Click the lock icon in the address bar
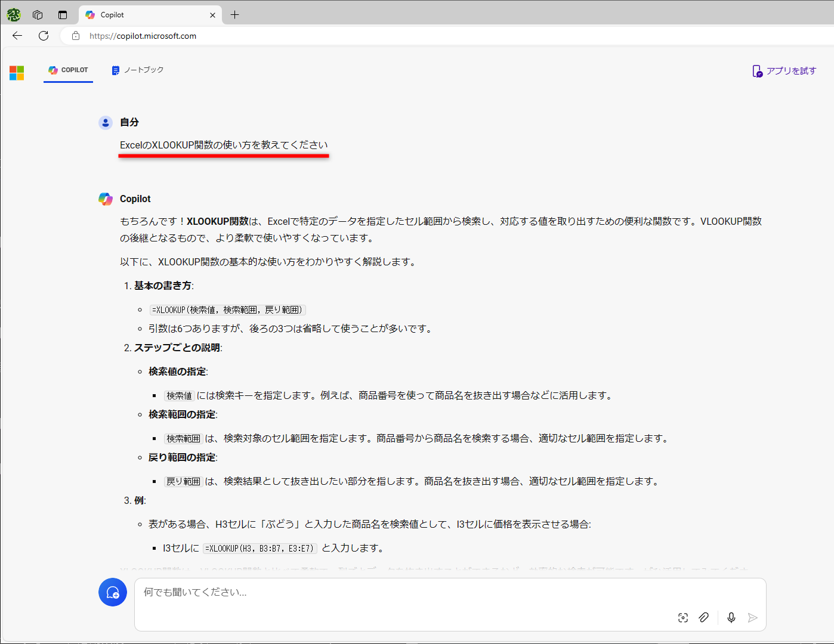This screenshot has height=644, width=834. click(75, 36)
